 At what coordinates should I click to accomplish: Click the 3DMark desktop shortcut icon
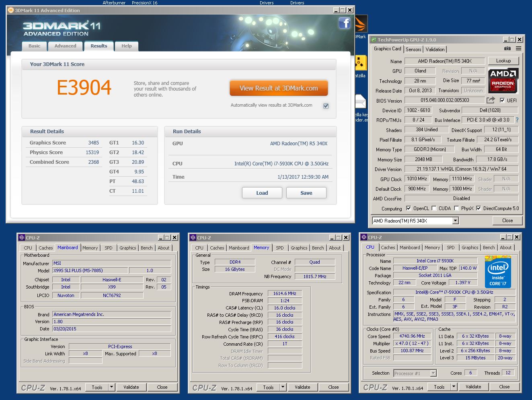361,24
